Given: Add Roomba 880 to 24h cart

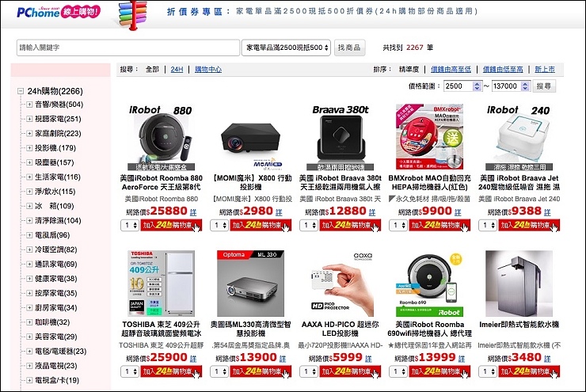Looking at the screenshot, I should coord(171,226).
